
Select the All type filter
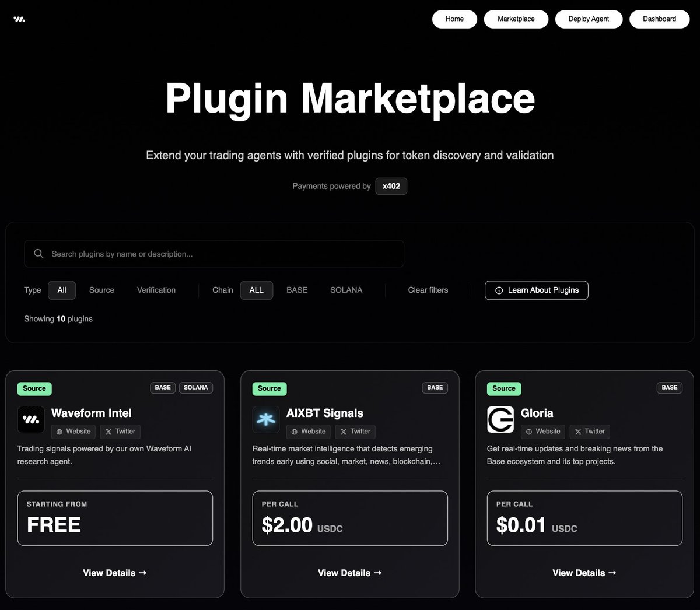point(62,290)
